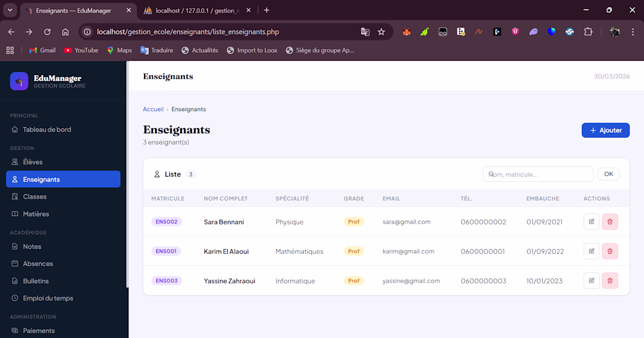Click the OK search button
644x338 pixels.
(x=608, y=174)
